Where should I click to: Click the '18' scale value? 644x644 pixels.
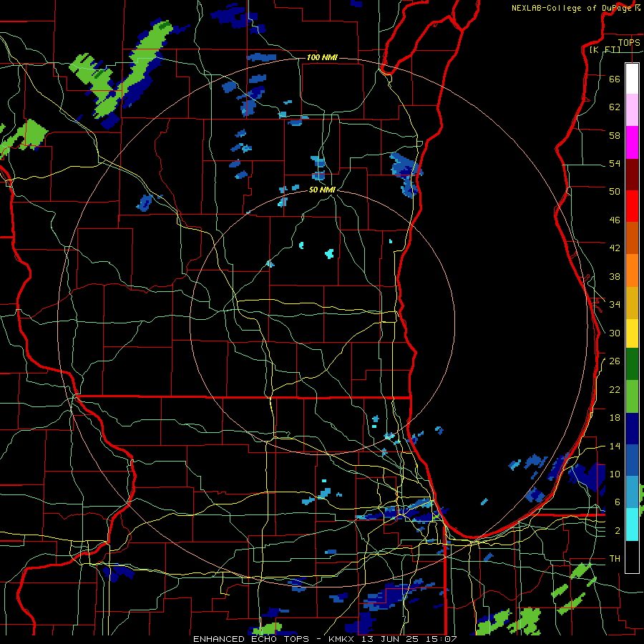tap(615, 418)
